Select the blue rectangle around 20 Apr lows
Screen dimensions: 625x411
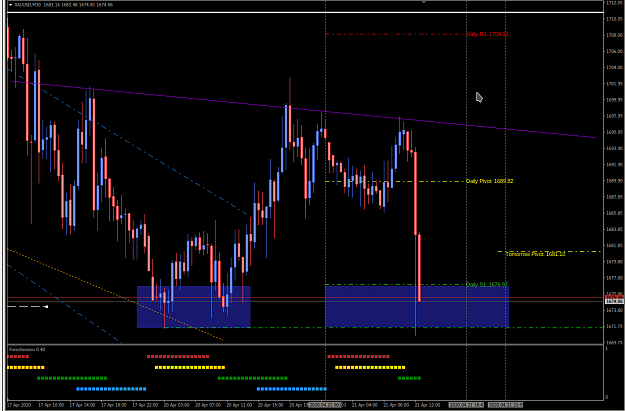pyautogui.click(x=193, y=307)
